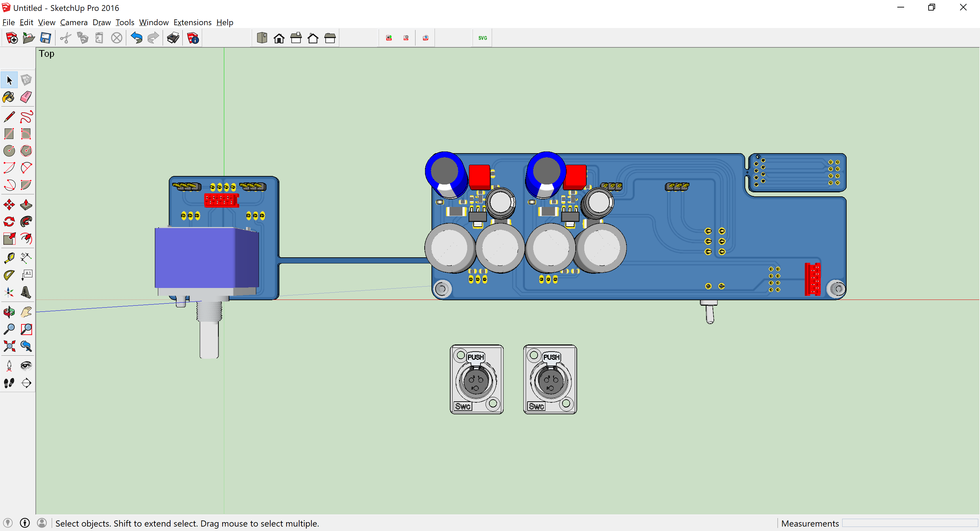Select the Scale tool
The width and height of the screenshot is (980, 531).
9,239
